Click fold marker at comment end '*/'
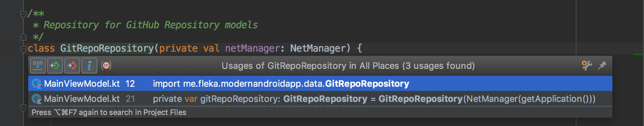The width and height of the screenshot is (644, 126). pos(23,37)
